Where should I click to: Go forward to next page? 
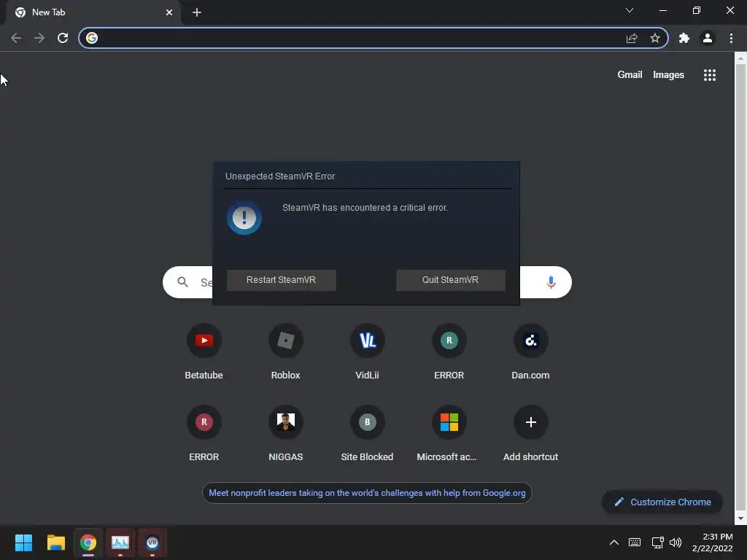39,38
